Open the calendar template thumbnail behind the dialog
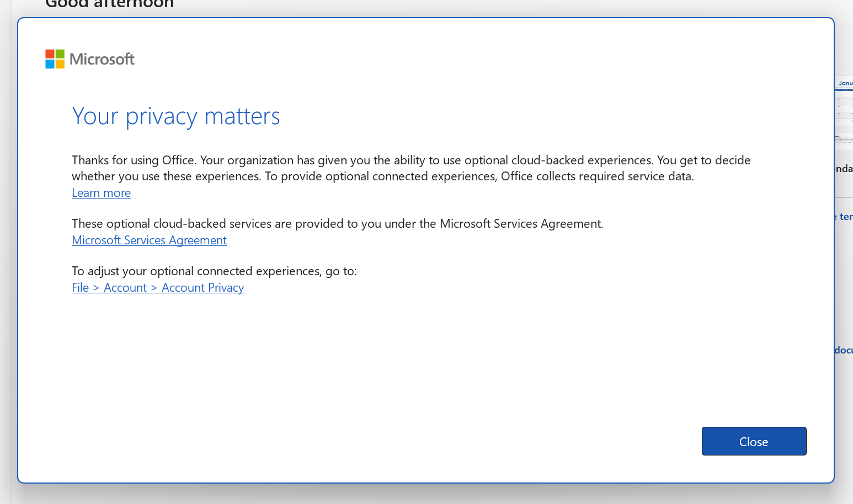Viewport: 853px width, 504px height. coord(844,113)
